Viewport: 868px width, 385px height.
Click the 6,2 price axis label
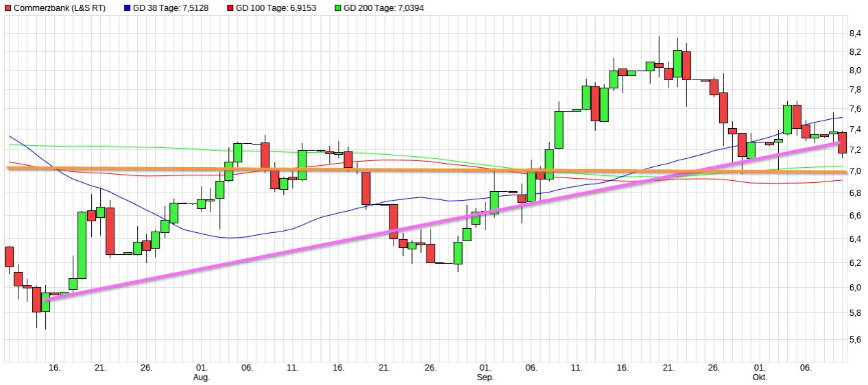[x=856, y=263]
